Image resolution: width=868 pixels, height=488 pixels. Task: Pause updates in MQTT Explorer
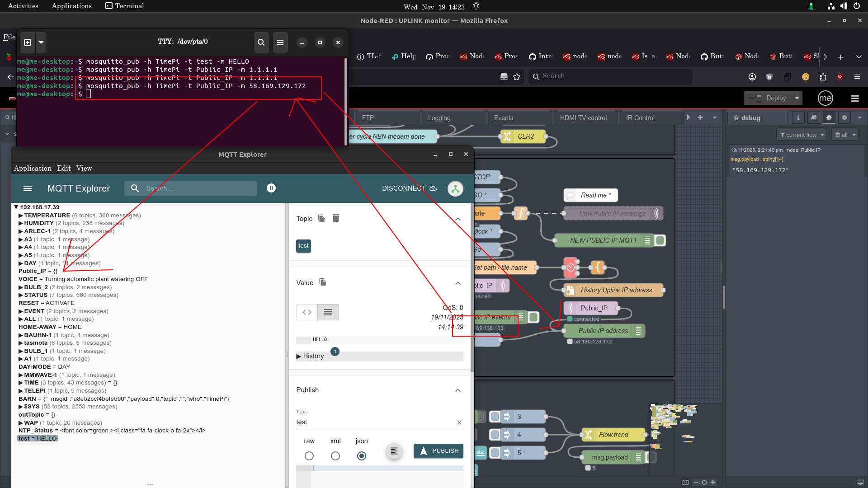[x=271, y=188]
